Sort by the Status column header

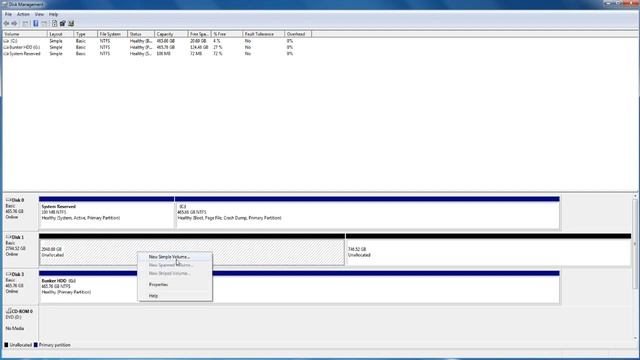(x=141, y=34)
